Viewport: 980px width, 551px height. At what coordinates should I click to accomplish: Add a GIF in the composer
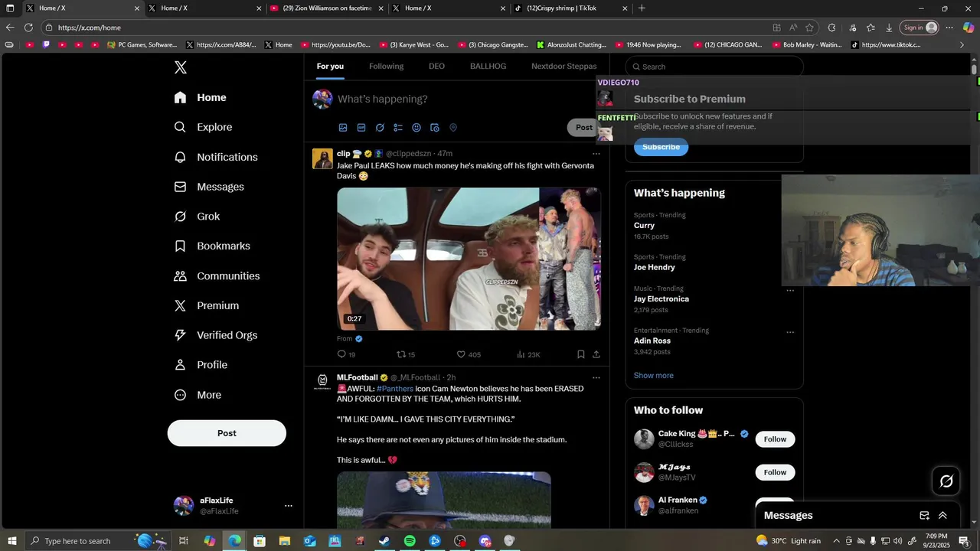point(361,128)
